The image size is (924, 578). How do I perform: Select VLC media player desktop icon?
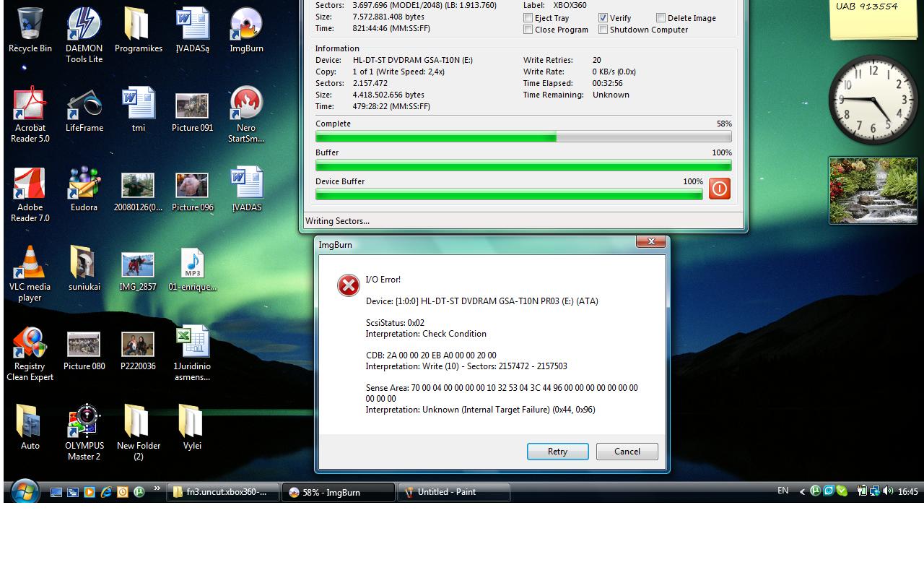pyautogui.click(x=30, y=273)
